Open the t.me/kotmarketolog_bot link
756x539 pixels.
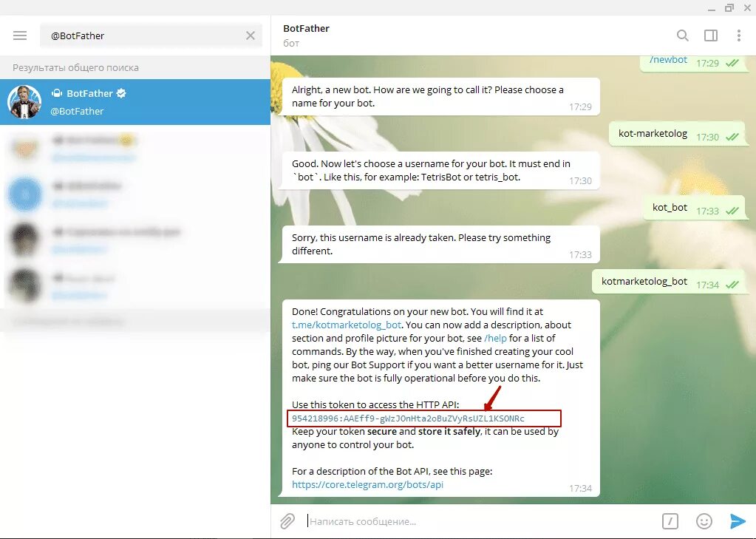coord(346,325)
